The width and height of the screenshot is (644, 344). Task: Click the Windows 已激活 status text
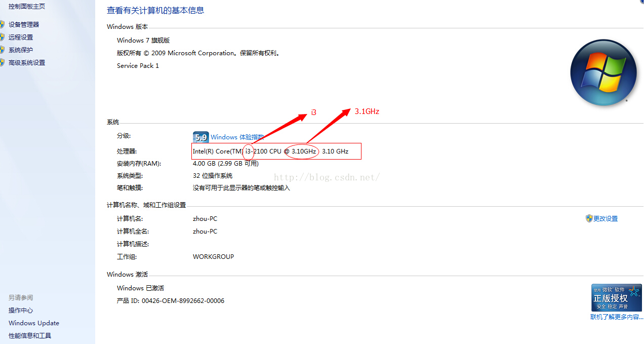click(140, 288)
